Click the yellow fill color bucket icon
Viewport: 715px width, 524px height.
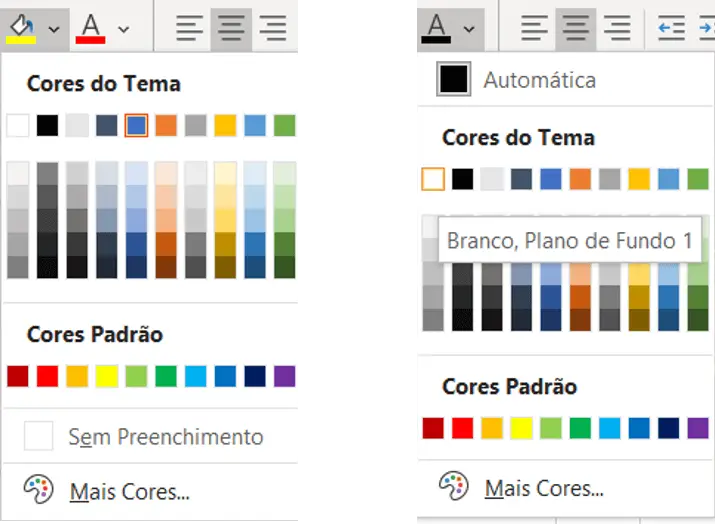click(x=21, y=29)
